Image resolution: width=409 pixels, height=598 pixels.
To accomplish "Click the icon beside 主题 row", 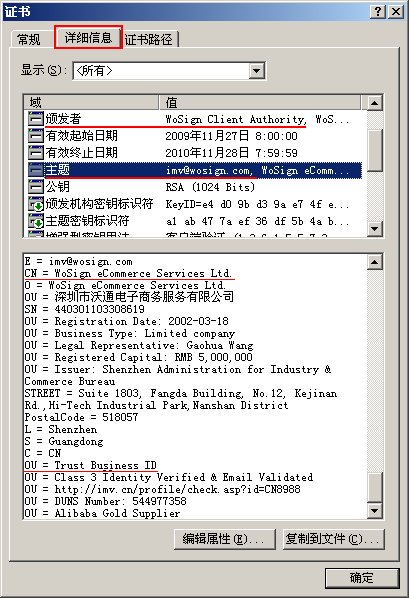I will [x=35, y=170].
